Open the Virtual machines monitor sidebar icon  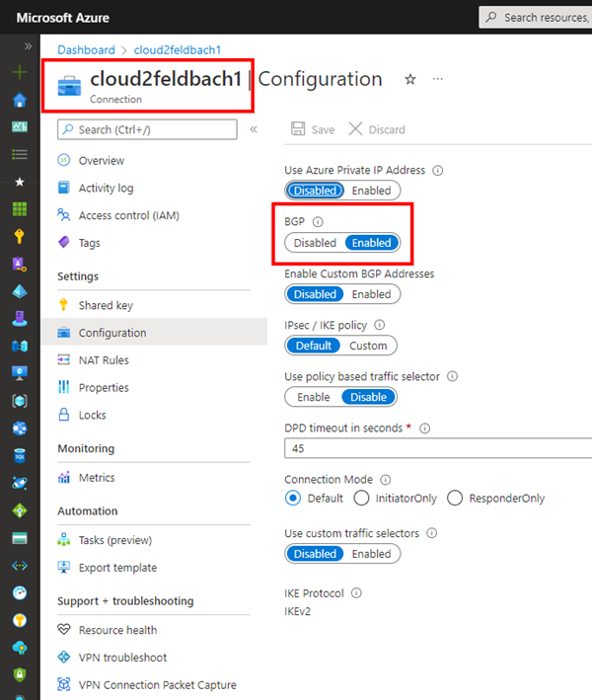point(20,373)
